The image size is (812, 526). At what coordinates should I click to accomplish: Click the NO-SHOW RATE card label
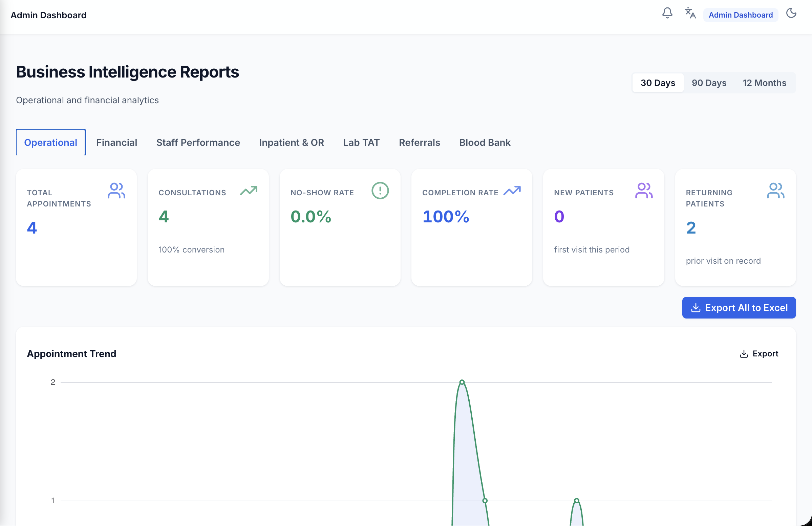[x=322, y=193]
